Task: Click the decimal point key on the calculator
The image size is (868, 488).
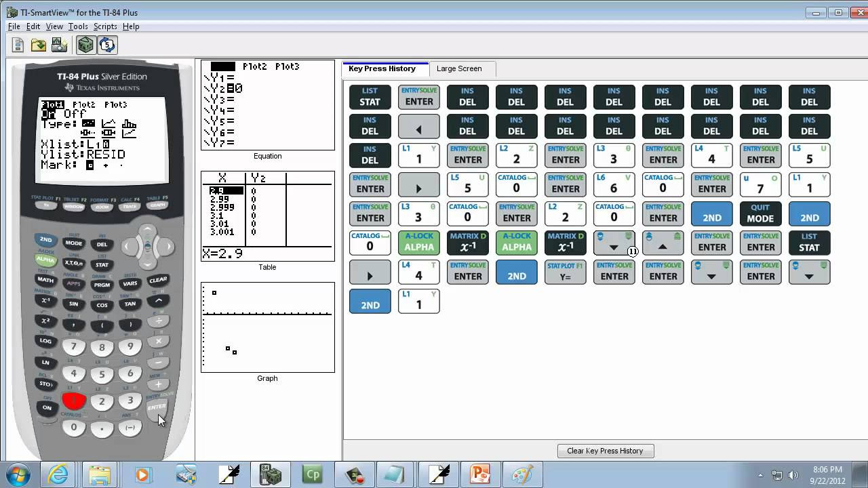Action: tap(102, 428)
